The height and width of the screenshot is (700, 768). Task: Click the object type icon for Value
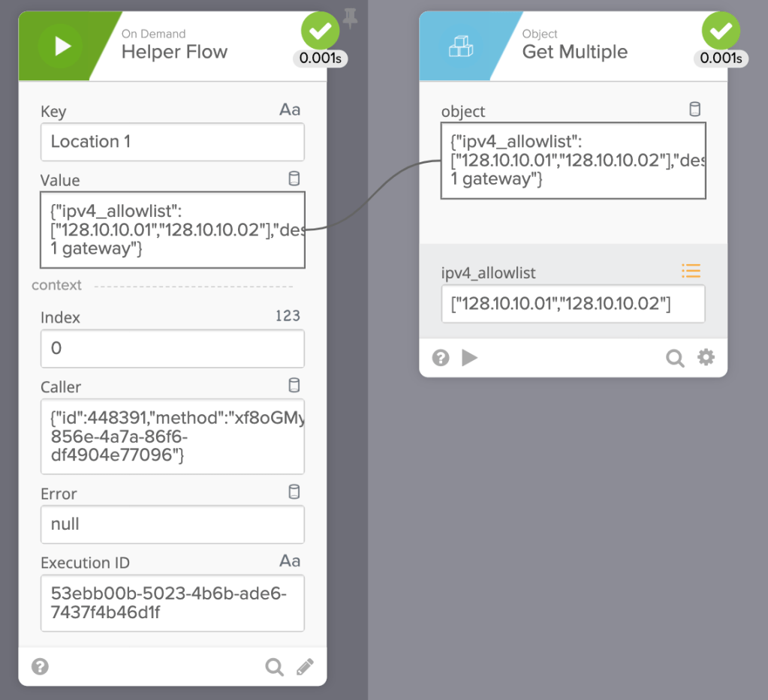point(294,179)
